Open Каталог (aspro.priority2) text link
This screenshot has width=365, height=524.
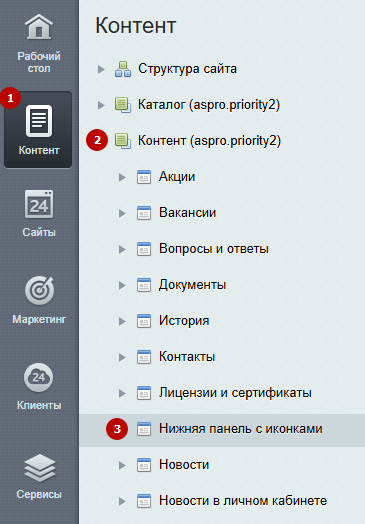(x=209, y=105)
